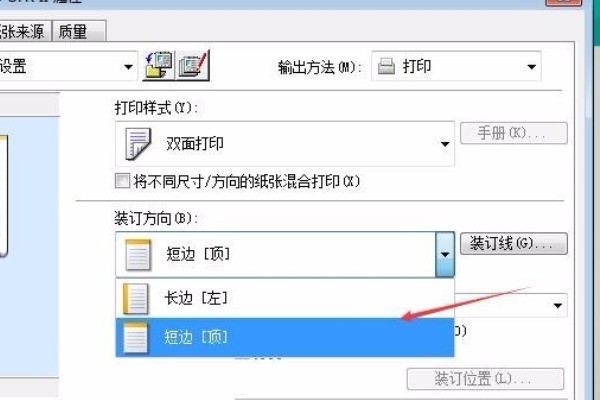600x400 pixels.
Task: Toggle 将不同尺寸/方向的纸张混合打印 checkbox
Action: (x=122, y=181)
